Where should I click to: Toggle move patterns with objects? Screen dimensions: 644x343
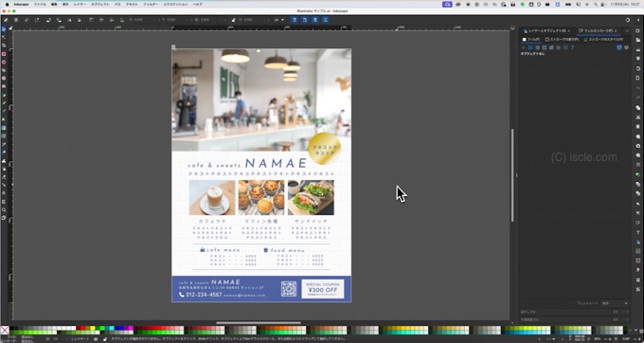coord(325,20)
